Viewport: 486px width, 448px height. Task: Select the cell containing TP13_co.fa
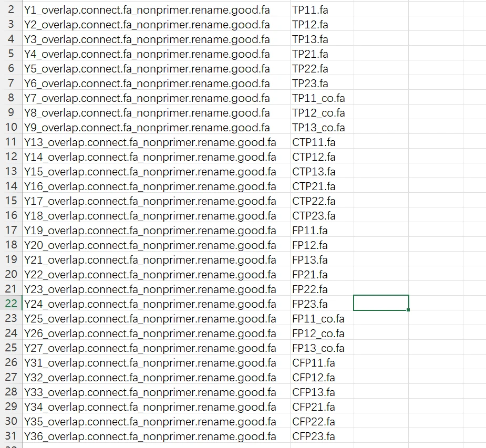pyautogui.click(x=318, y=128)
